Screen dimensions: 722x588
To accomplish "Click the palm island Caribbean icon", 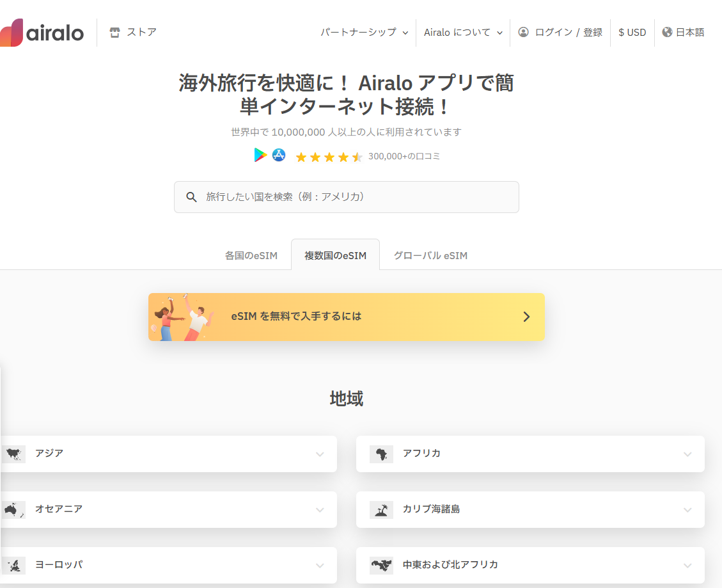I will [381, 510].
